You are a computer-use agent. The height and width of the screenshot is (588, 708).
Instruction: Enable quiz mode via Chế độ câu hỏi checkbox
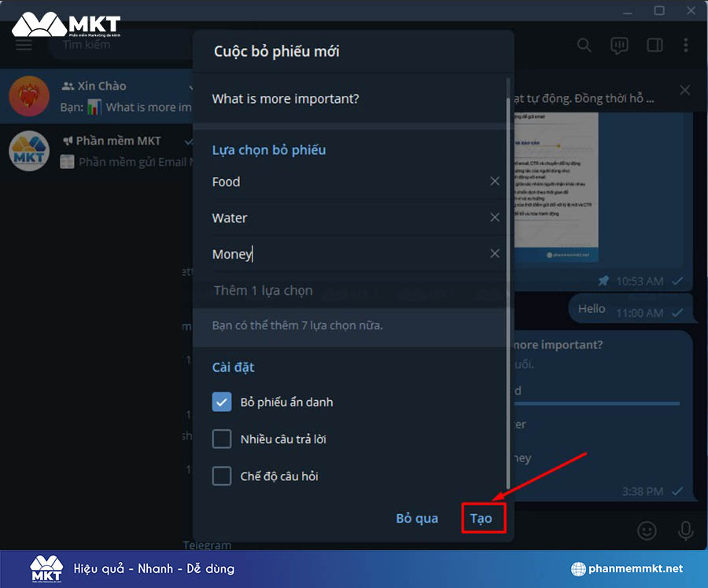coord(221,476)
